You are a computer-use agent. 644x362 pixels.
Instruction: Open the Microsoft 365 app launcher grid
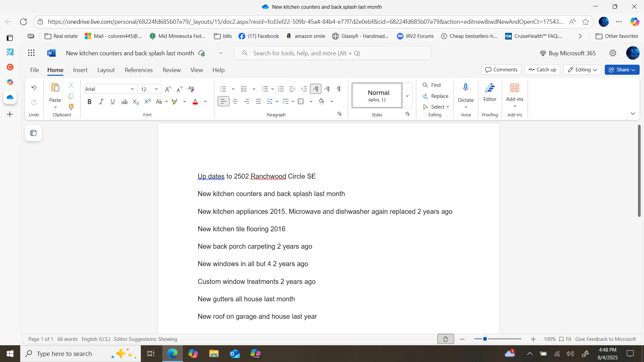(31, 53)
